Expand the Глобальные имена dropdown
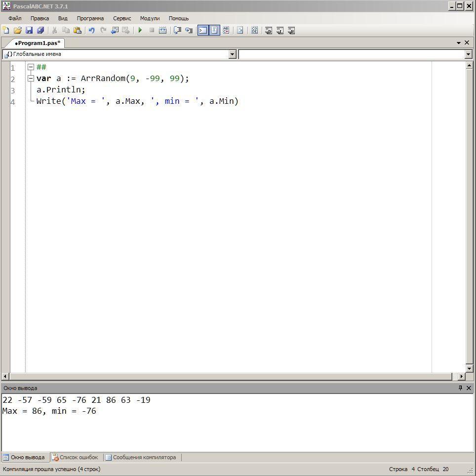 (x=232, y=54)
